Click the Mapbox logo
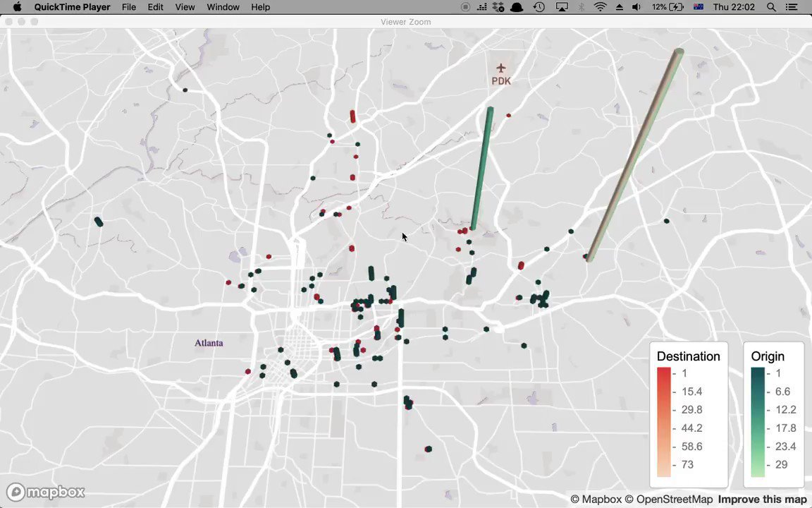 tap(46, 492)
